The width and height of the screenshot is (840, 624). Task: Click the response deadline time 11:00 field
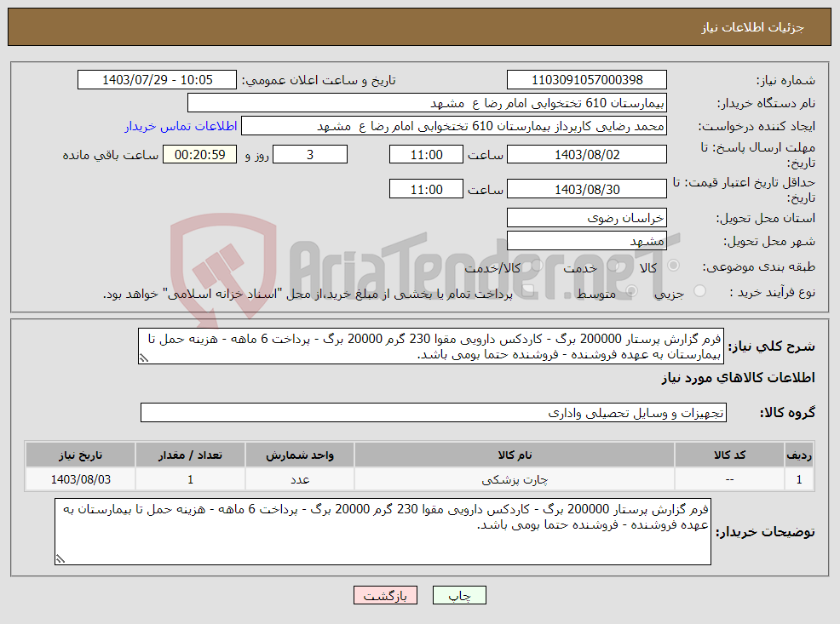point(426,155)
